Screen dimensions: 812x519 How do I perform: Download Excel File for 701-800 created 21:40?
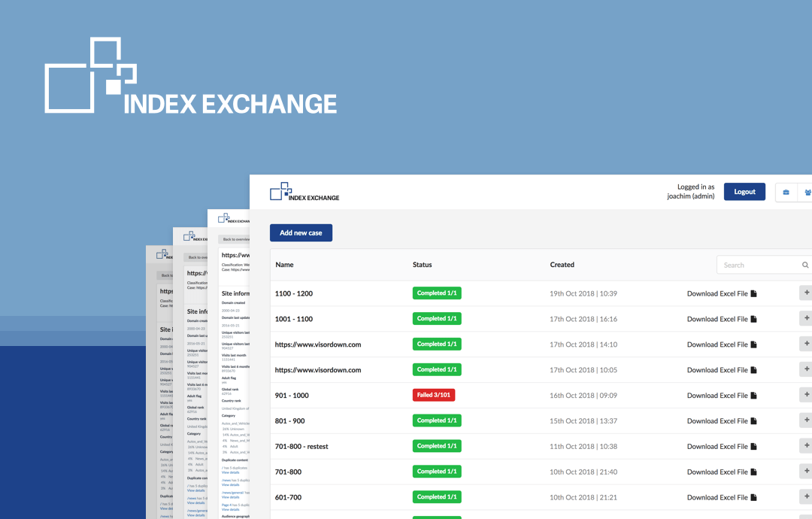click(722, 472)
